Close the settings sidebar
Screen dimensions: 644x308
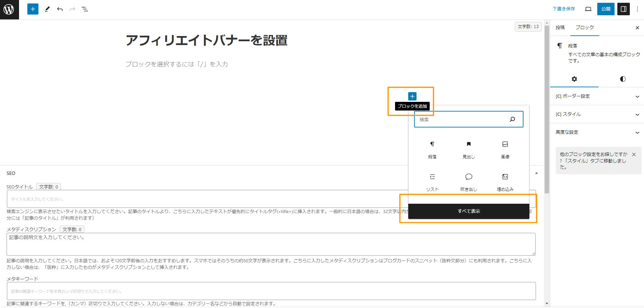[x=637, y=28]
